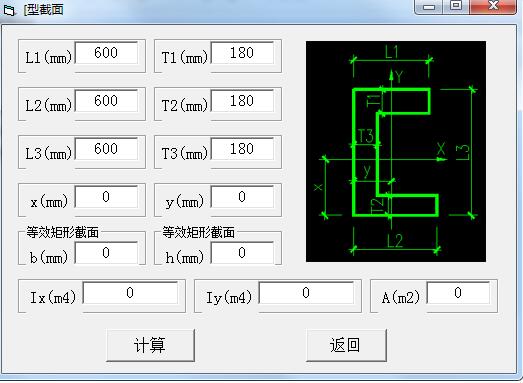Click the T1(mm) thickness field
The image size is (523, 383).
pos(242,53)
